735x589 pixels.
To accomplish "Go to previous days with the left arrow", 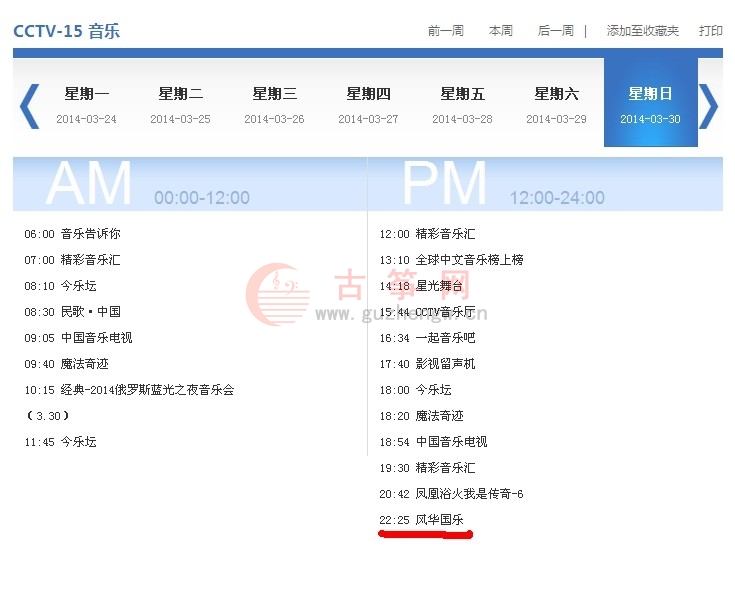I will pos(30,106).
